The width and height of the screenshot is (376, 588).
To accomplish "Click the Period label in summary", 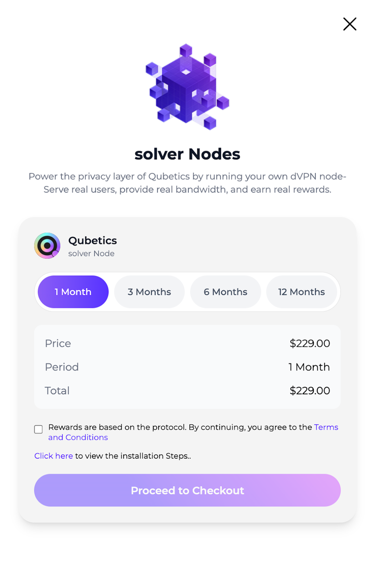I will coord(62,367).
